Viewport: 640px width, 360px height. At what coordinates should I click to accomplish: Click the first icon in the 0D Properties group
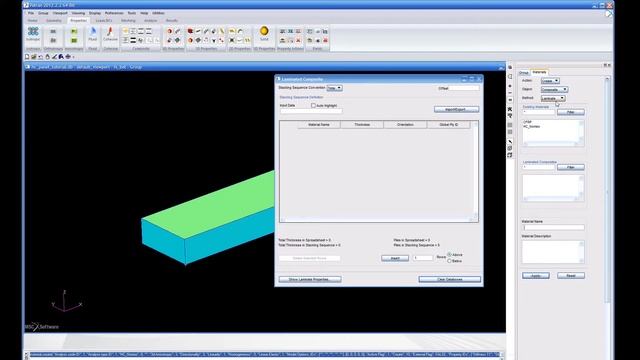pos(169,31)
